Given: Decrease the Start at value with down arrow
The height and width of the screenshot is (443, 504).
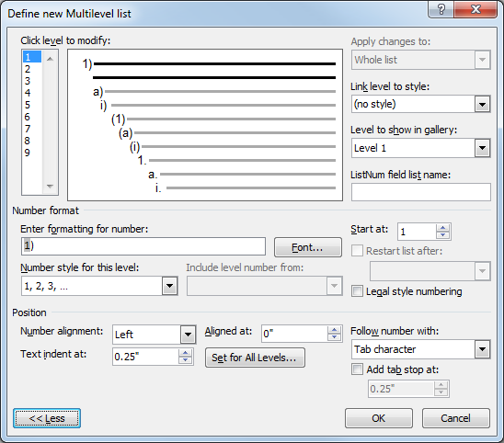Looking at the screenshot, I should pyautogui.click(x=442, y=235).
